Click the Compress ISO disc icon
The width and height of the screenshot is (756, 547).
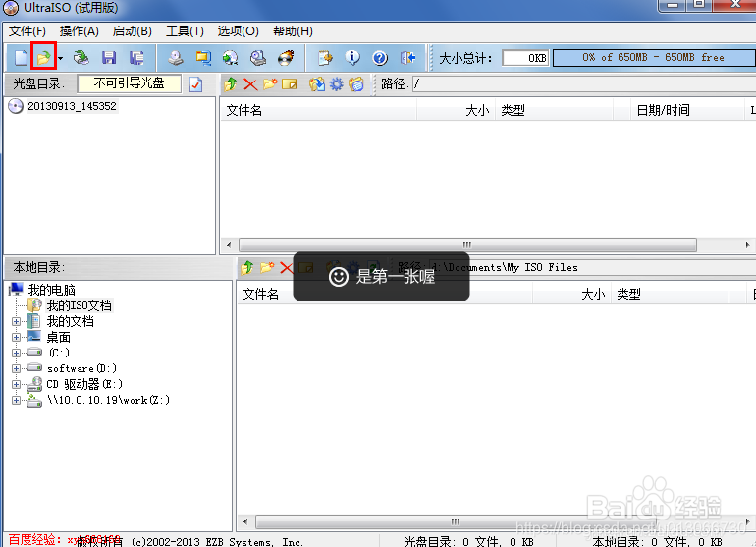(231, 58)
